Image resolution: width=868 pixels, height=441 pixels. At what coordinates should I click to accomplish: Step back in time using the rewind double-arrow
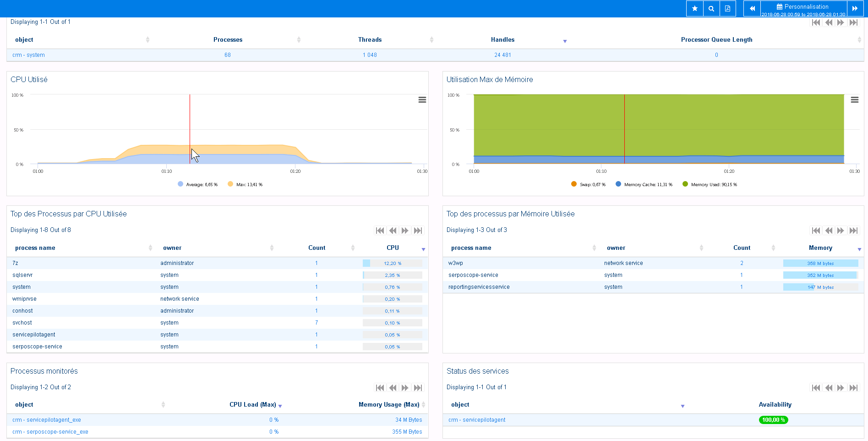click(752, 8)
